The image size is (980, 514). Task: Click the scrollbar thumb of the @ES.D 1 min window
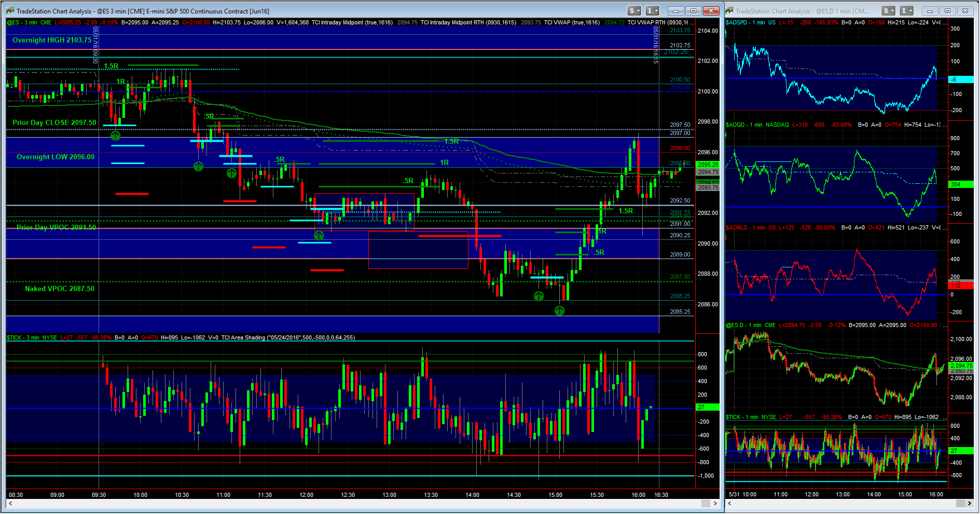pos(959,503)
